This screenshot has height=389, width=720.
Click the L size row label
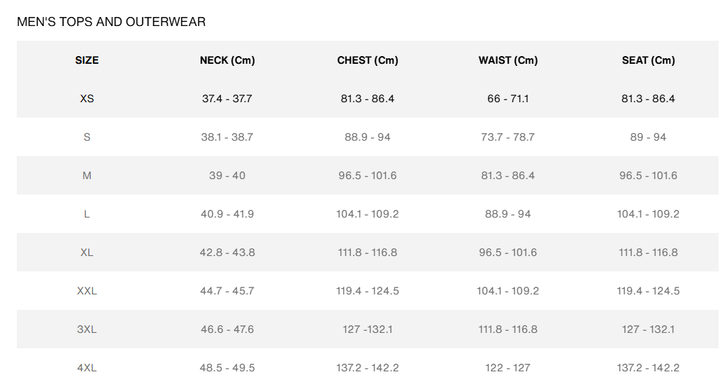[87, 214]
